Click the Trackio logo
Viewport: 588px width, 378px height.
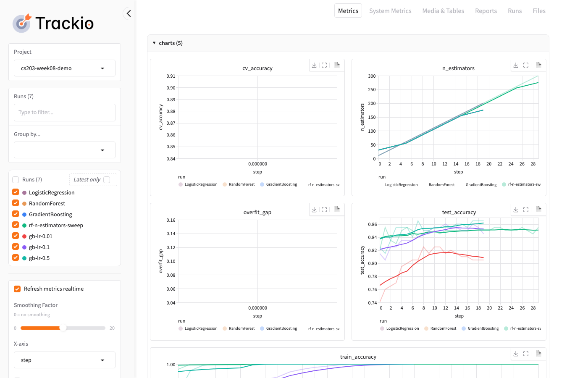(x=53, y=23)
